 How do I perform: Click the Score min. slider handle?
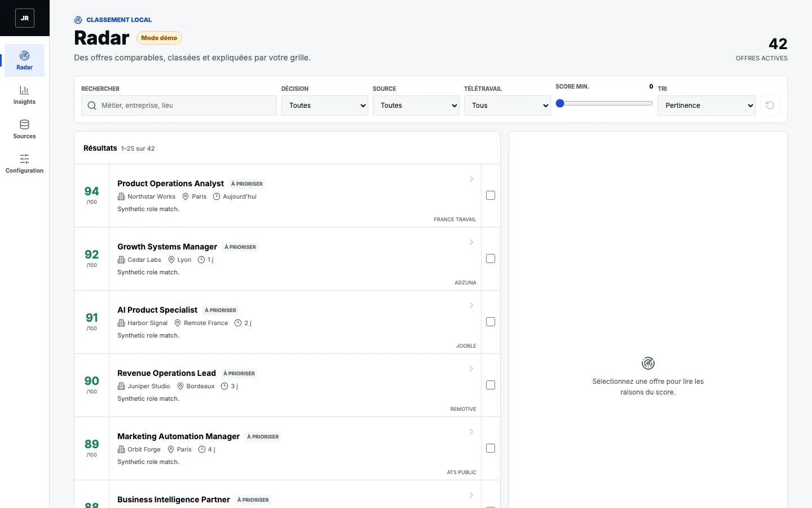coord(560,103)
